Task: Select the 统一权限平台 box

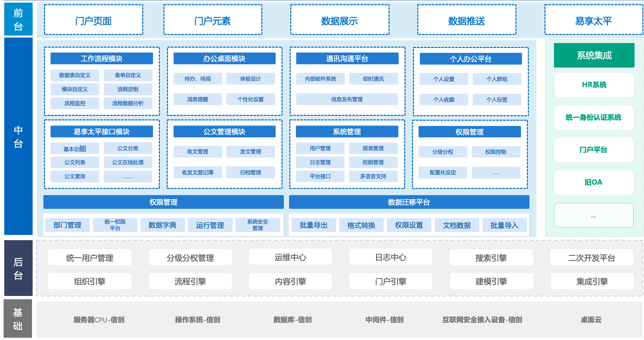Action: point(115,225)
